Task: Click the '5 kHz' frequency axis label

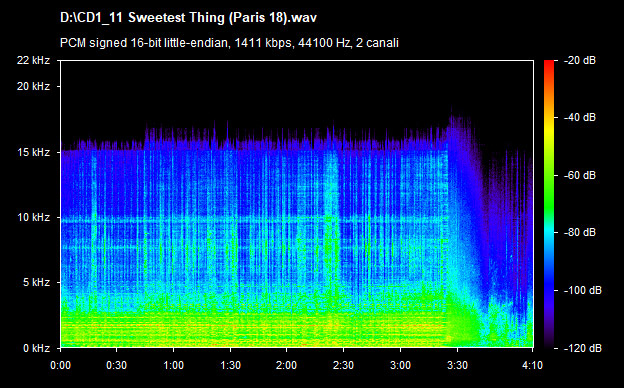Action: pyautogui.click(x=36, y=283)
